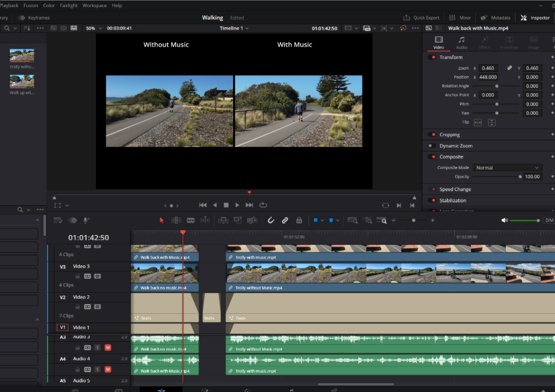The height and width of the screenshot is (392, 555).
Task: Activate the Blade edit mode tool
Action: click(191, 220)
